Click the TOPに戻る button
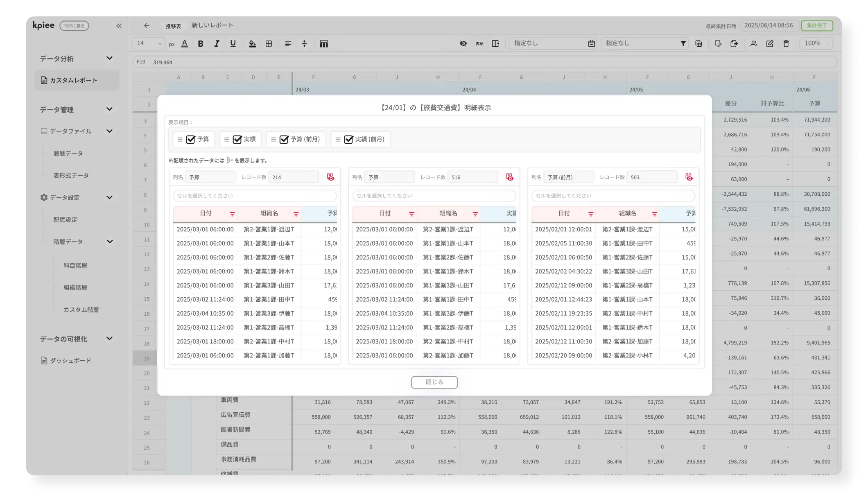868x495 pixels. (74, 26)
